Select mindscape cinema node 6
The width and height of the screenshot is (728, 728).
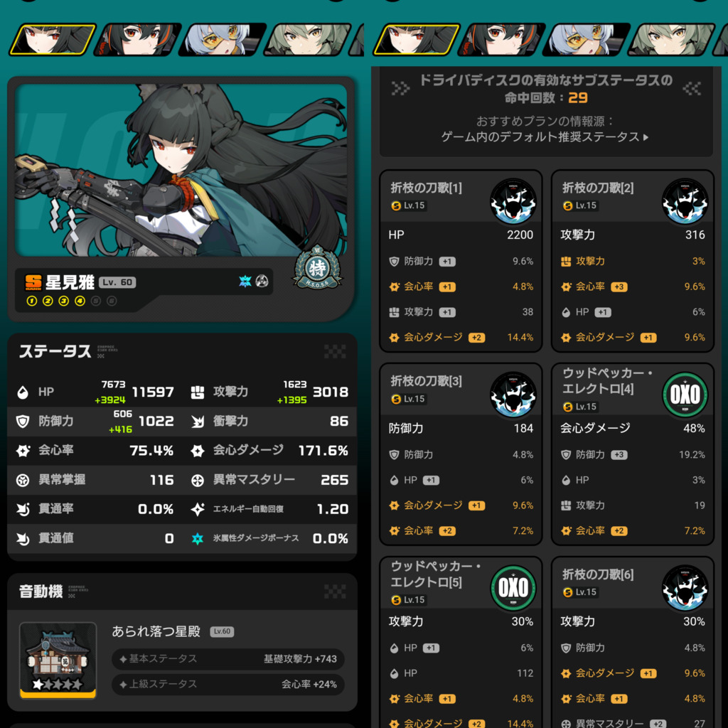pyautogui.click(x=112, y=301)
